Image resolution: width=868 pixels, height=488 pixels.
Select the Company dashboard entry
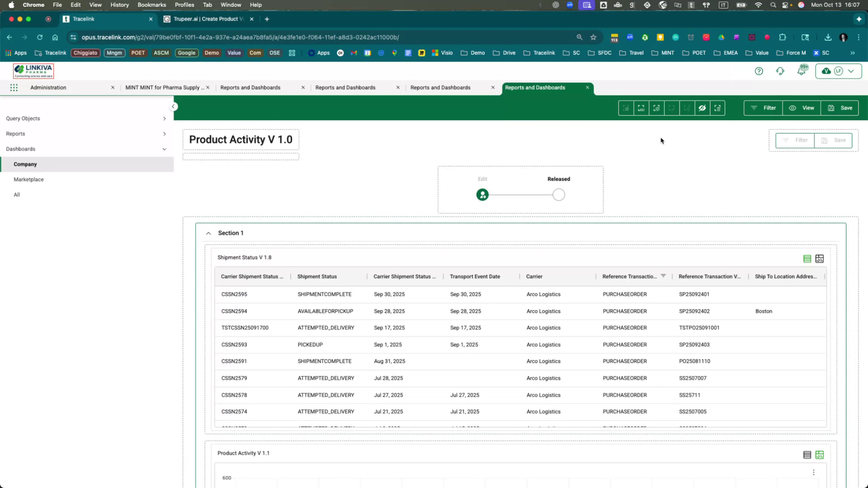pos(25,164)
